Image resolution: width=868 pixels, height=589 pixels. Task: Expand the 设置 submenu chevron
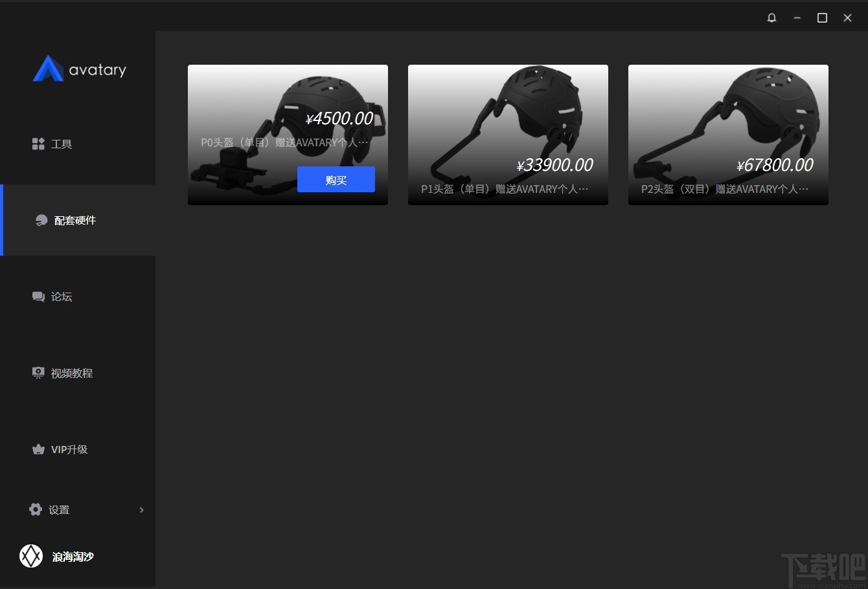141,510
